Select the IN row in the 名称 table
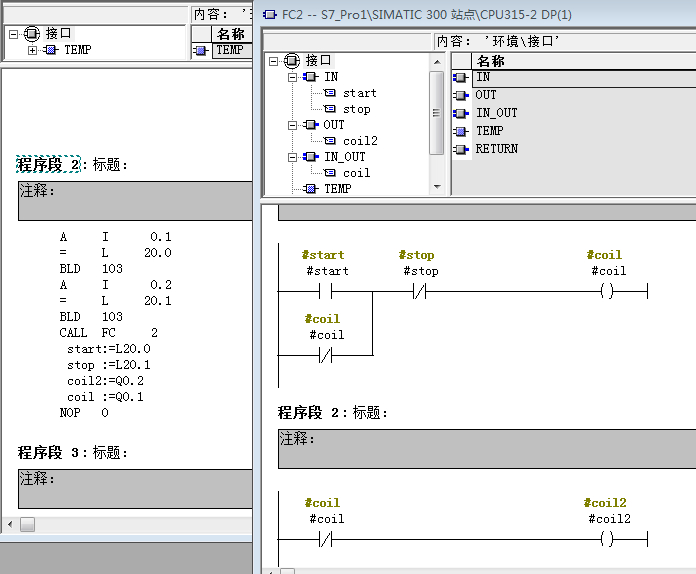Viewport: 696px width, 574px height. (x=584, y=78)
